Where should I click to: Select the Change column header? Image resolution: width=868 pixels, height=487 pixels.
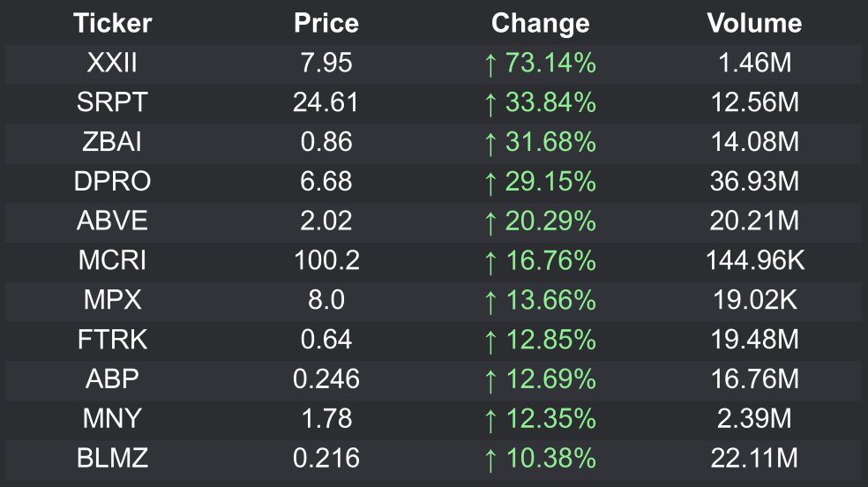tap(540, 24)
